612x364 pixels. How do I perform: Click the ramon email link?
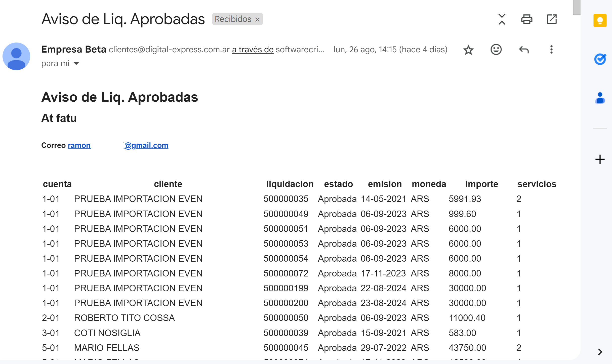[x=79, y=145]
